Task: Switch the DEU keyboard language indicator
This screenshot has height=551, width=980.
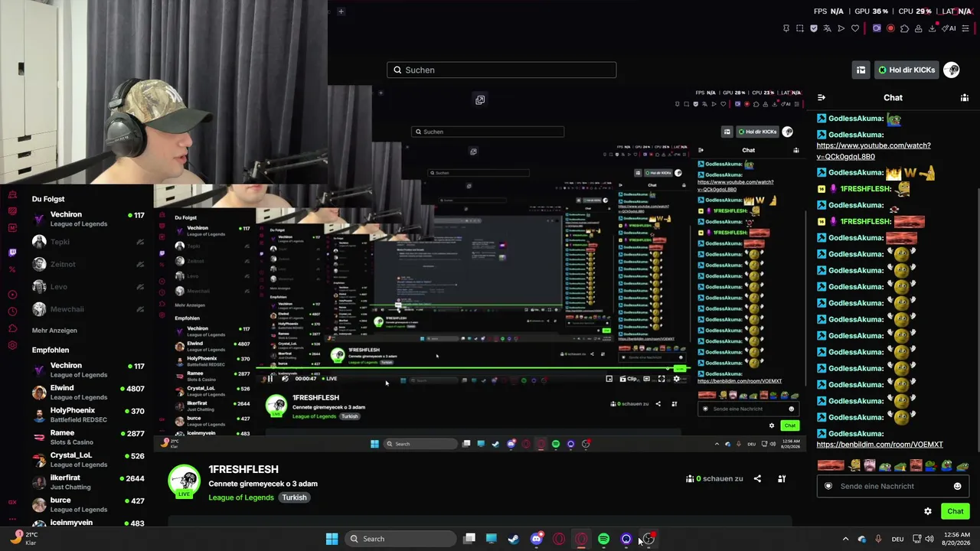Action: click(898, 539)
